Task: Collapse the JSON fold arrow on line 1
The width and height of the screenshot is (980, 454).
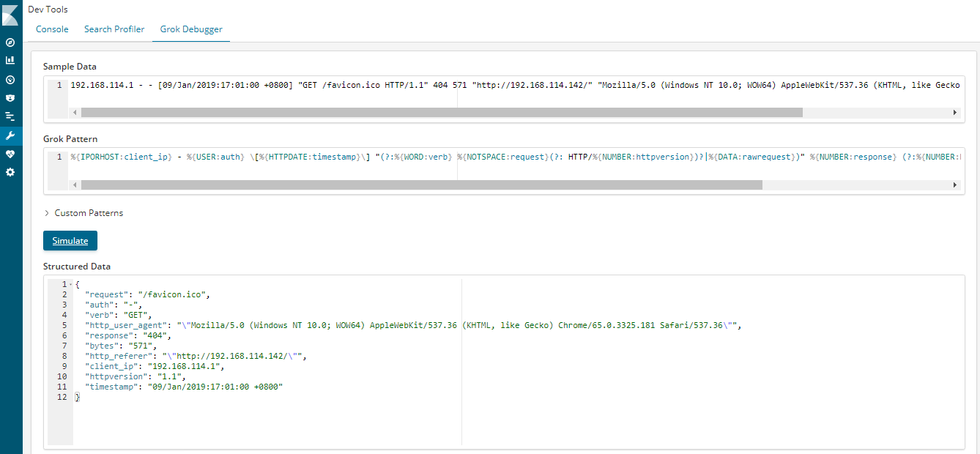Action: click(x=71, y=284)
